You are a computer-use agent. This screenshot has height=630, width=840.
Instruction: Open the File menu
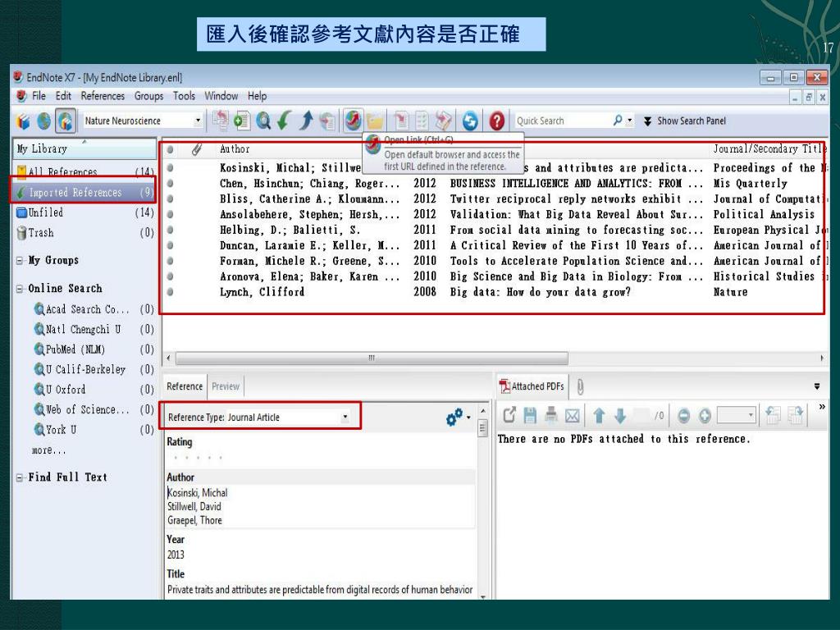tap(39, 96)
